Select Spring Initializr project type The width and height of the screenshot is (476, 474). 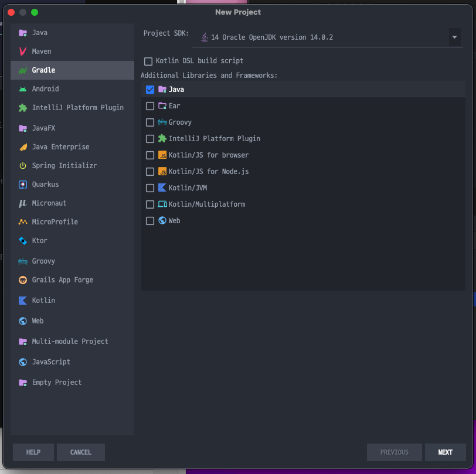(72, 166)
